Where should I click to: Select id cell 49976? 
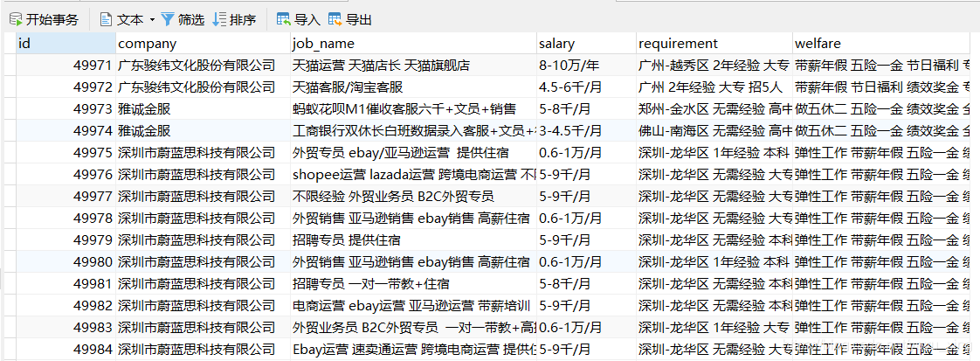(x=66, y=175)
